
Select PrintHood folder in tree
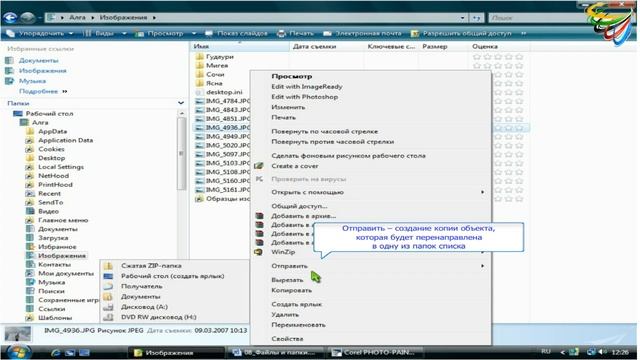[55, 184]
